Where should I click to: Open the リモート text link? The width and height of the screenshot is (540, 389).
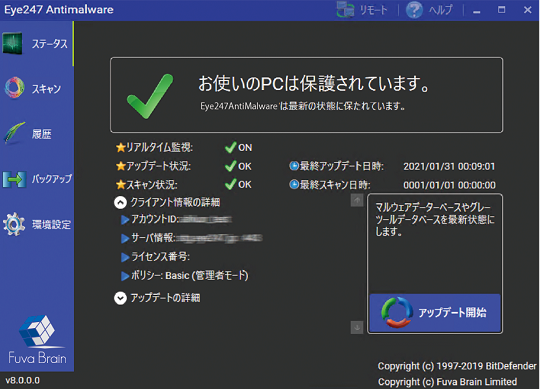click(374, 10)
